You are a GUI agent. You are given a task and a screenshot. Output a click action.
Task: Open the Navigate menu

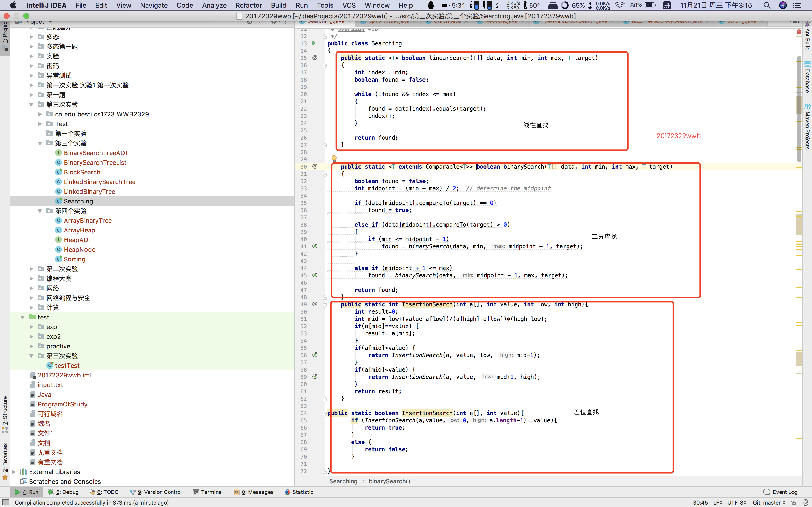click(154, 5)
